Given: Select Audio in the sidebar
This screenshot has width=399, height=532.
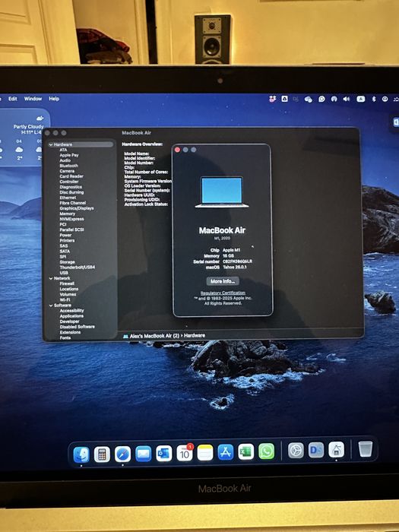Looking at the screenshot, I should [x=65, y=160].
